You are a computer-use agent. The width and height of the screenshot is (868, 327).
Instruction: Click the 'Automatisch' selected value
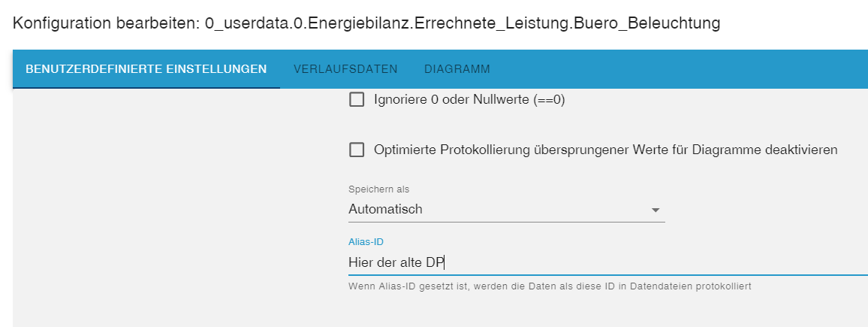click(385, 209)
